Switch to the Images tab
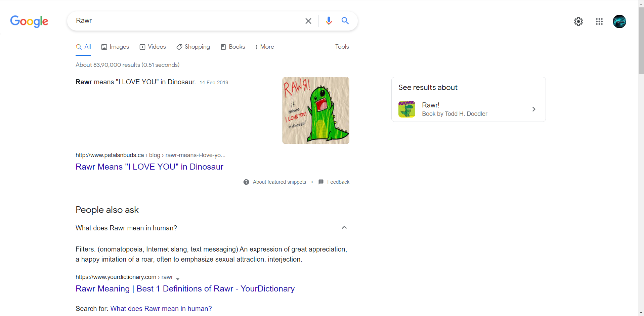 pyautogui.click(x=115, y=47)
